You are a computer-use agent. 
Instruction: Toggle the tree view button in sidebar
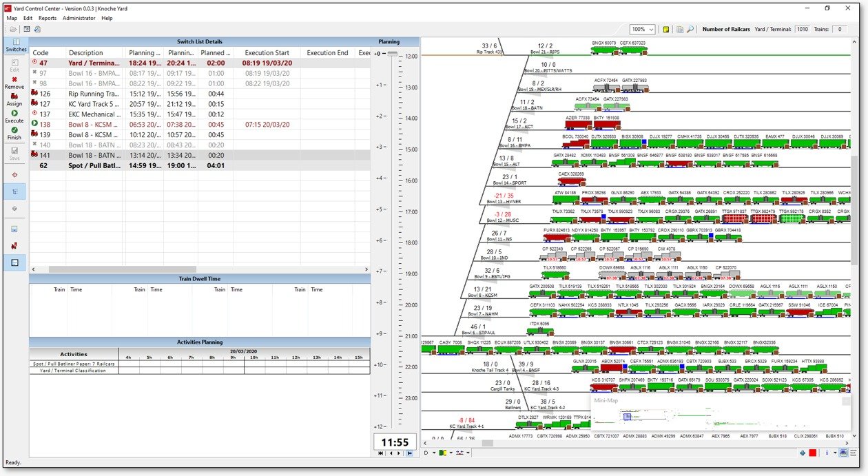coord(14,191)
